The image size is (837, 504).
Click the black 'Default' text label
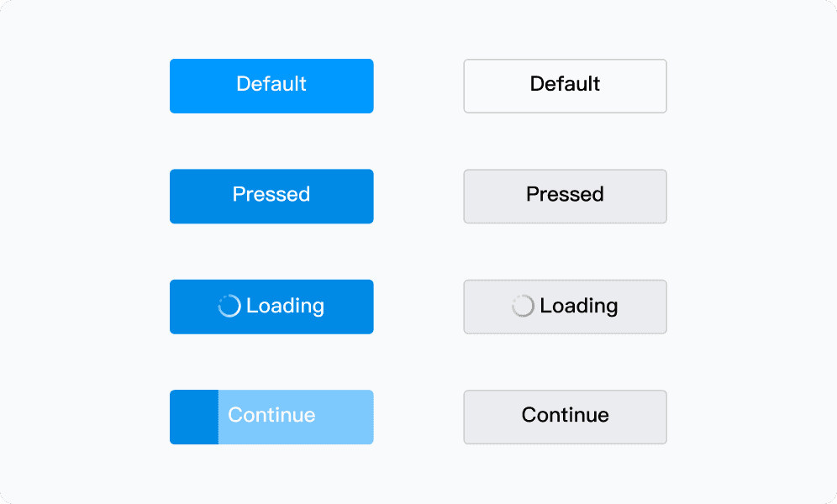pyautogui.click(x=565, y=84)
